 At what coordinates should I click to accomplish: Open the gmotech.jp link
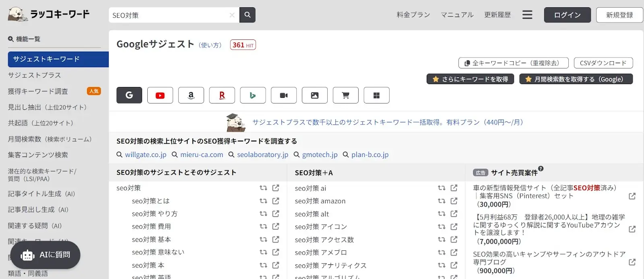tap(320, 155)
